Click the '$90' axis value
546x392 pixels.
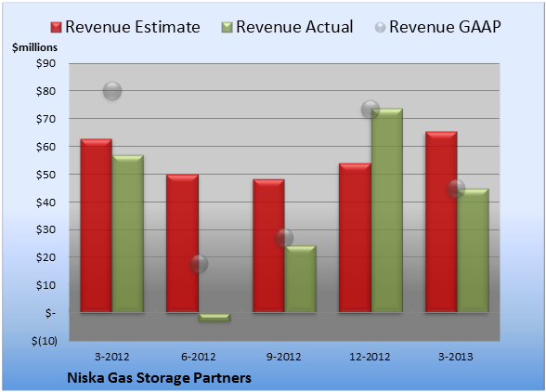(x=45, y=63)
